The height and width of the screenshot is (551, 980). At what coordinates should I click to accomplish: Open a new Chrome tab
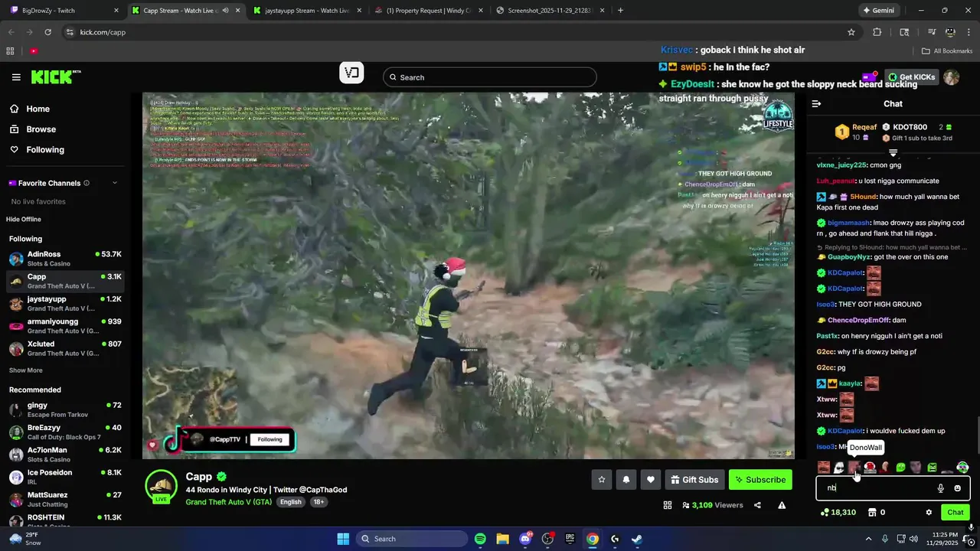[x=620, y=11]
